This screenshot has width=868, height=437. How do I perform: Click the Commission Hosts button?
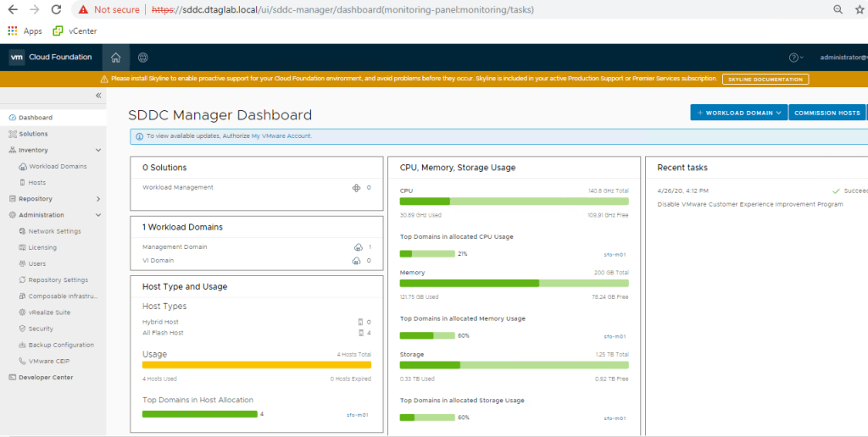tap(826, 113)
